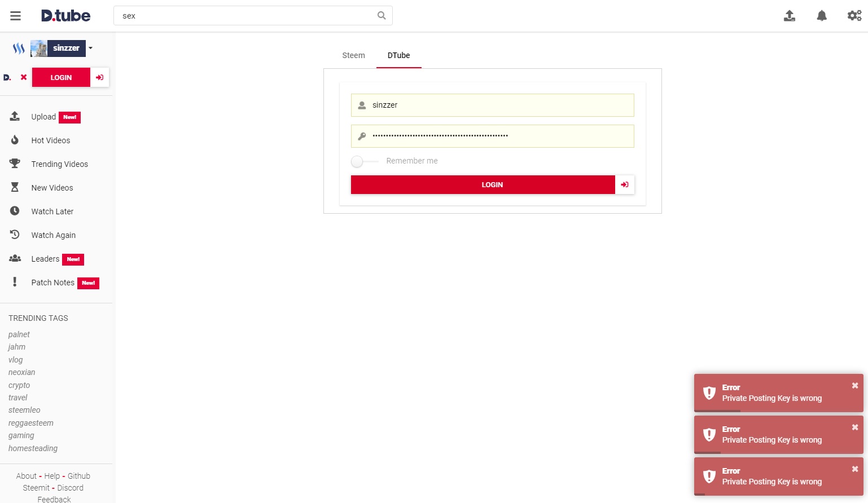868x503 pixels.
Task: Open the gaming trending tag
Action: [21, 435]
